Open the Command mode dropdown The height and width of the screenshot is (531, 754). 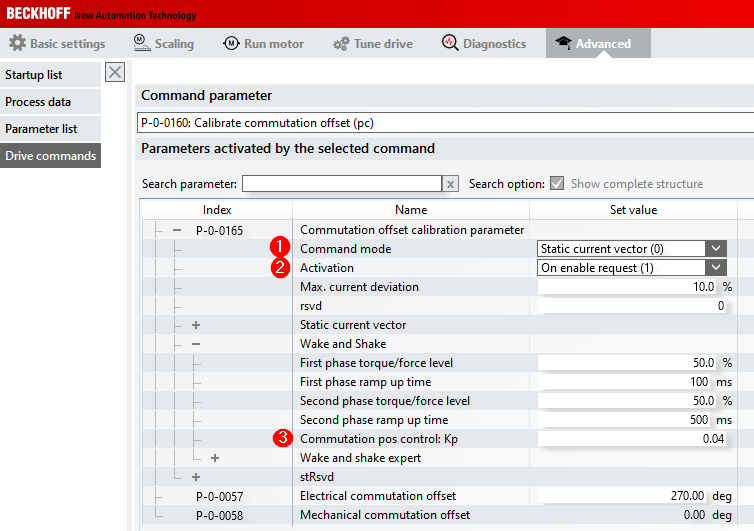click(x=716, y=249)
